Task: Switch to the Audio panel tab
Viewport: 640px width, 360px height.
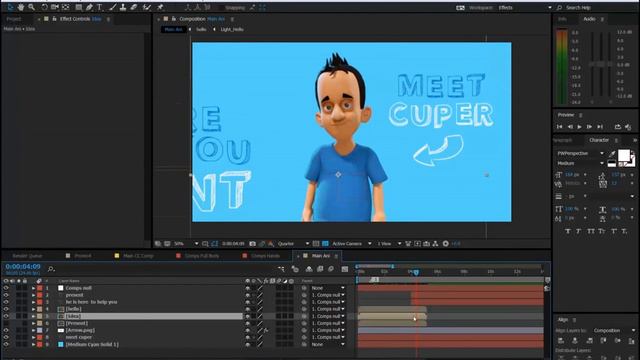Action: tap(589, 19)
